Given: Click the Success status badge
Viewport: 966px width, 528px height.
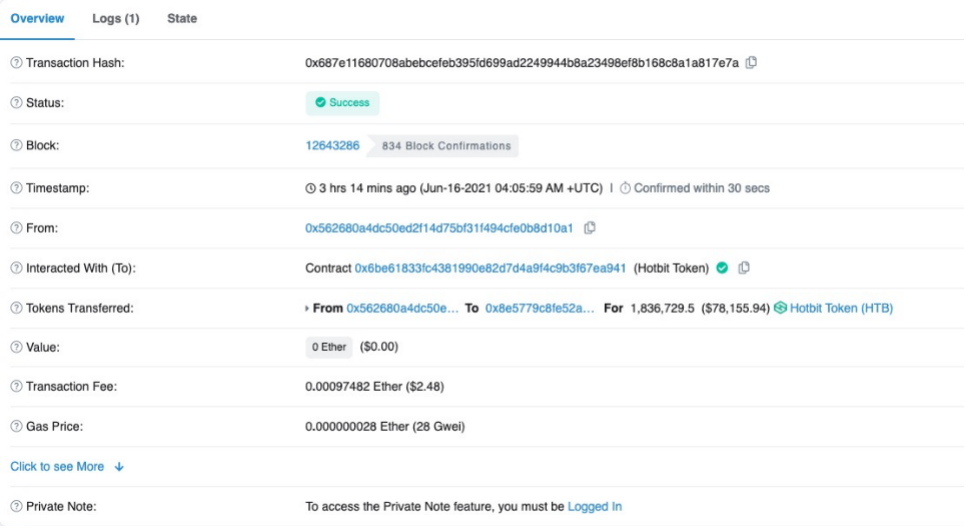Looking at the screenshot, I should pos(342,103).
